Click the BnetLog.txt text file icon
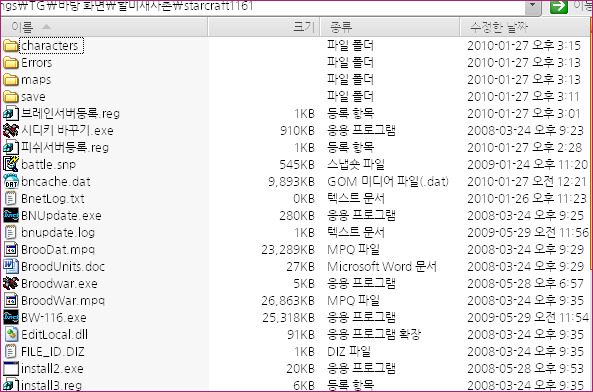Viewport: 593px width, 392px height. coord(11,198)
